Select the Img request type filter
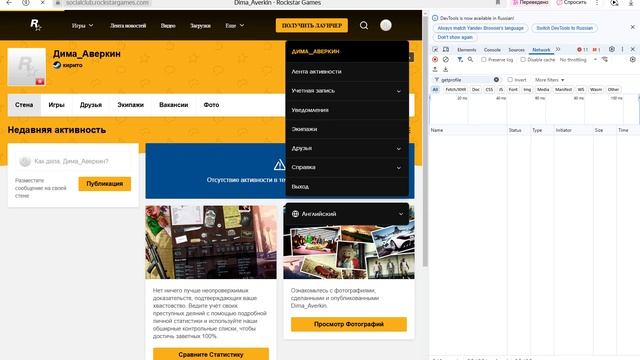Viewport: 640px width, 360px height. (527, 89)
